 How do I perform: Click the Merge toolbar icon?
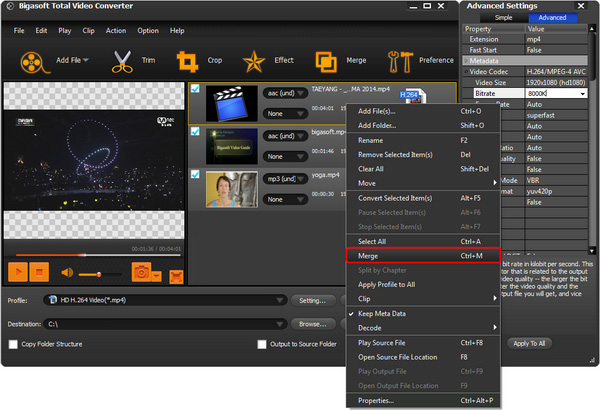click(326, 62)
